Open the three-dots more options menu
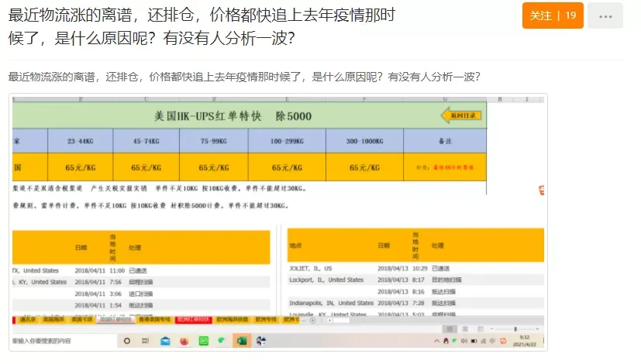The height and width of the screenshot is (364, 641). click(x=605, y=16)
